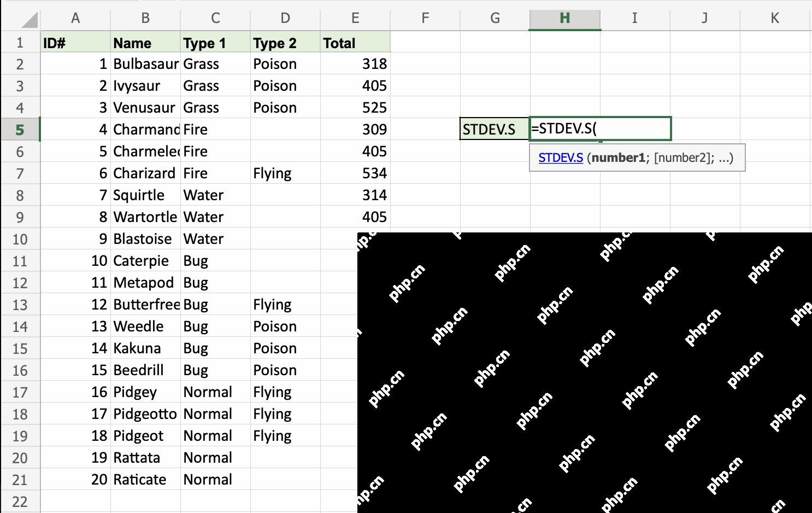This screenshot has height=513, width=812.
Task: Click Rattata's Normal type cell
Action: pyautogui.click(x=215, y=458)
